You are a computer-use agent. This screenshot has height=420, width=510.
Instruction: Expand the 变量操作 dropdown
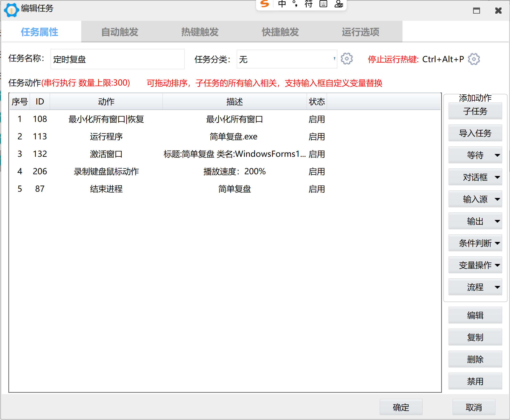497,265
